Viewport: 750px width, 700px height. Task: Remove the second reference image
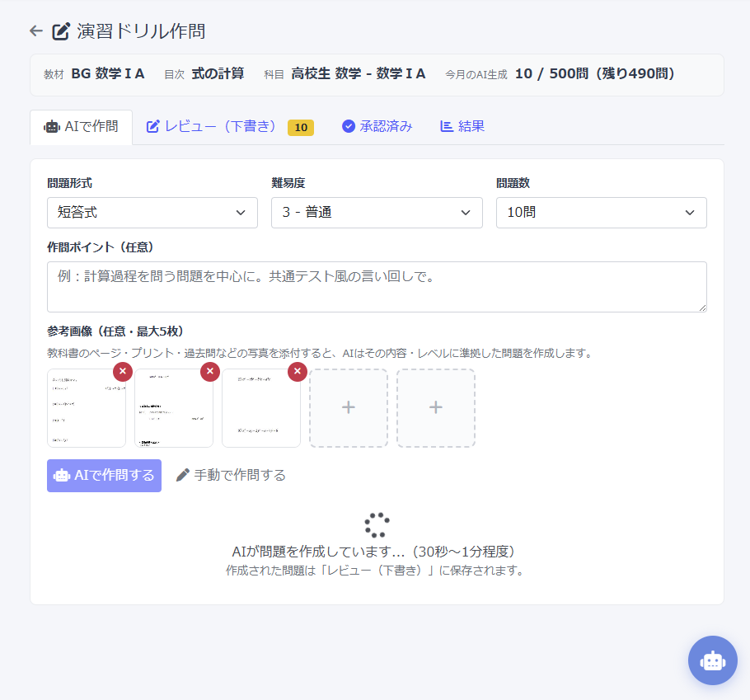(210, 371)
